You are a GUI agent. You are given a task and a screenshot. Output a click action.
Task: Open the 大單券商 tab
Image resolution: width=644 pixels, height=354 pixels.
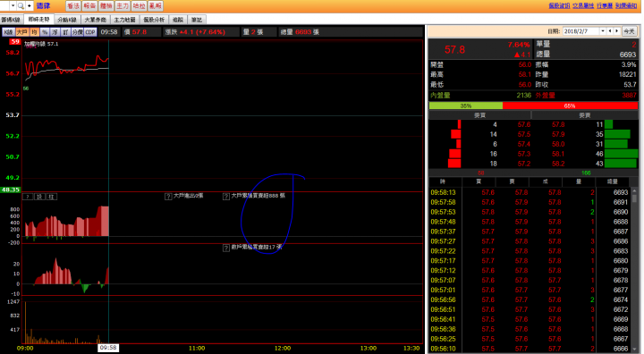(96, 20)
